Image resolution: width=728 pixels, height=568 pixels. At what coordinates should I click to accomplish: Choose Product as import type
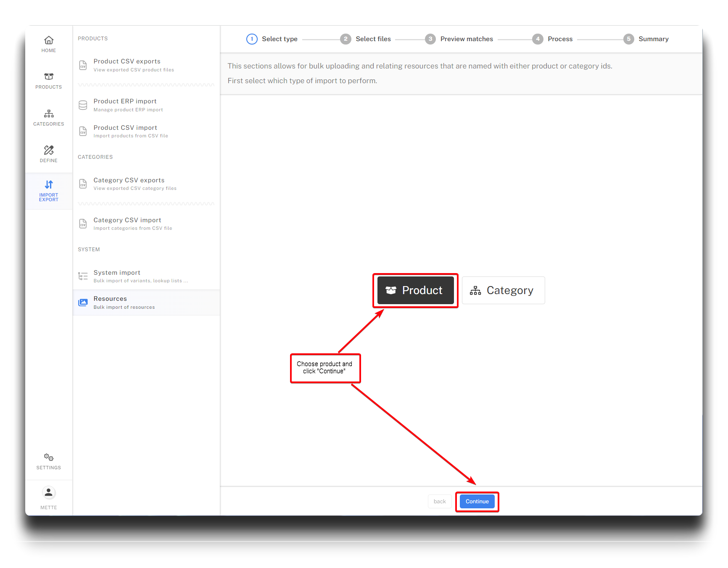click(415, 290)
